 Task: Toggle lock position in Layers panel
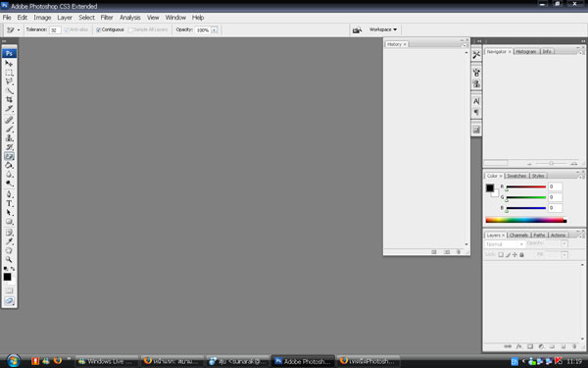pyautogui.click(x=514, y=254)
